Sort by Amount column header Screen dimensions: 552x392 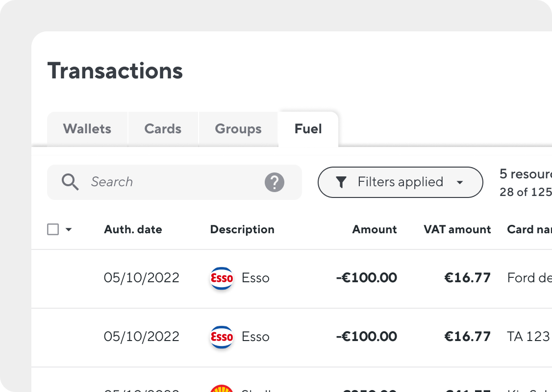pos(375,229)
